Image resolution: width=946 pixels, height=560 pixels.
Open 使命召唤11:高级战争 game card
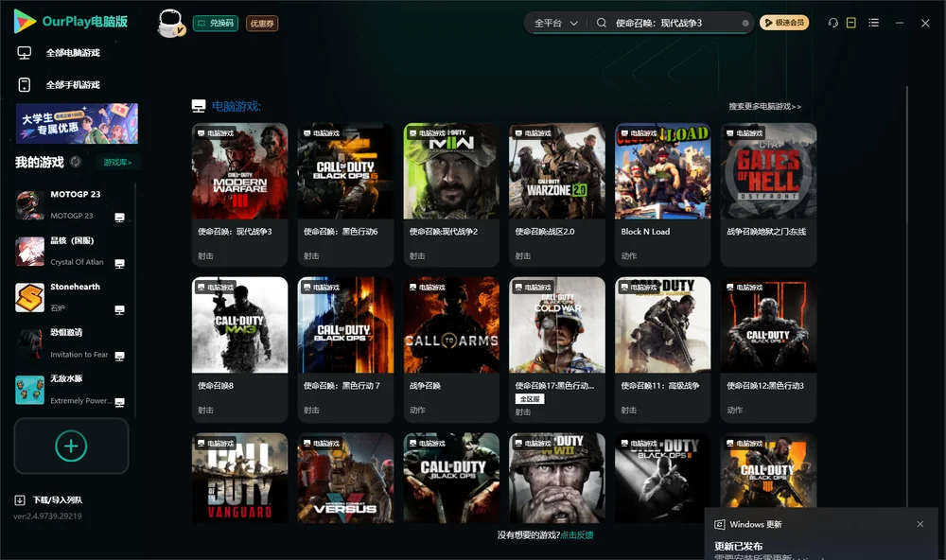(x=662, y=349)
